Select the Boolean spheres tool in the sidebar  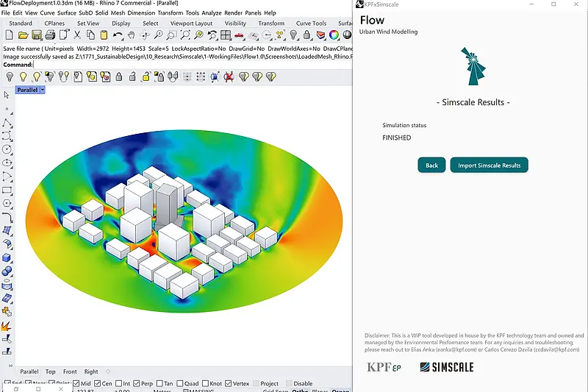(7, 271)
